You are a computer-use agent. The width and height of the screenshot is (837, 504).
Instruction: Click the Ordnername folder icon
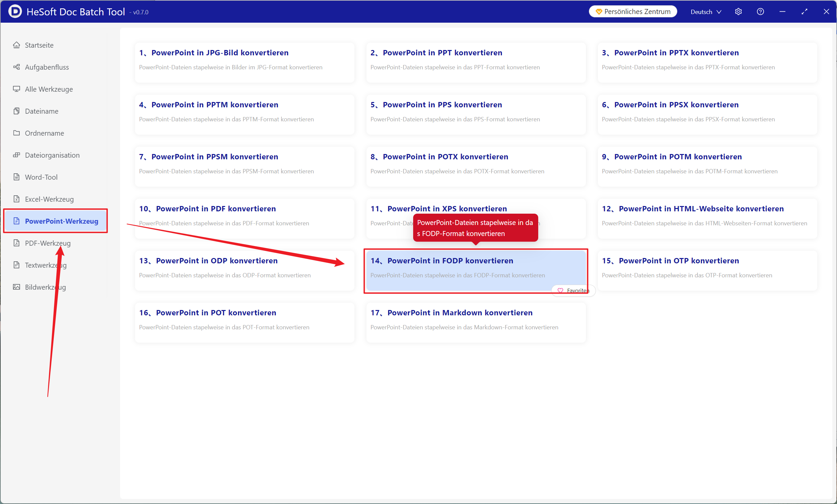[16, 133]
